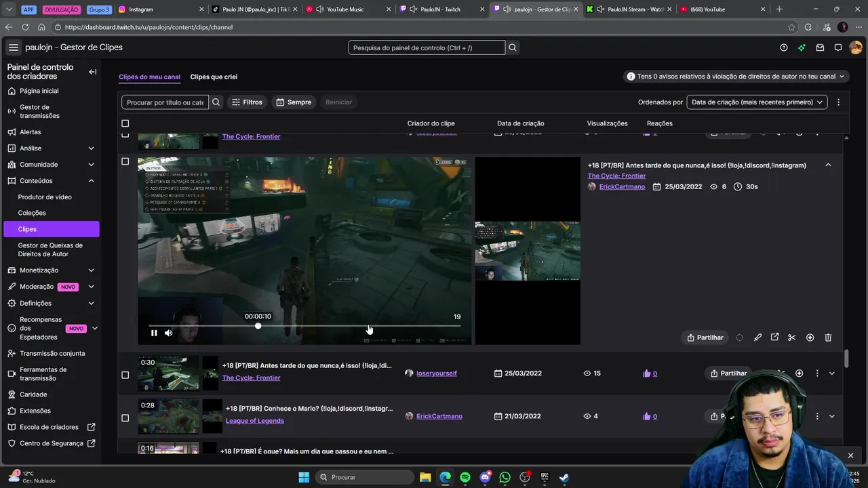The height and width of the screenshot is (488, 868).
Task: Click the clip playback progress slider
Action: (305, 326)
